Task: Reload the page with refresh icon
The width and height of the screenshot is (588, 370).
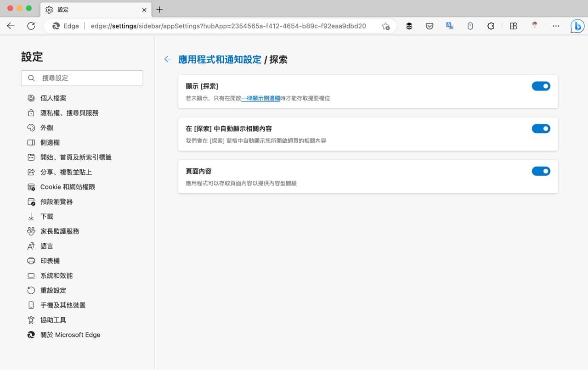Action: [31, 26]
